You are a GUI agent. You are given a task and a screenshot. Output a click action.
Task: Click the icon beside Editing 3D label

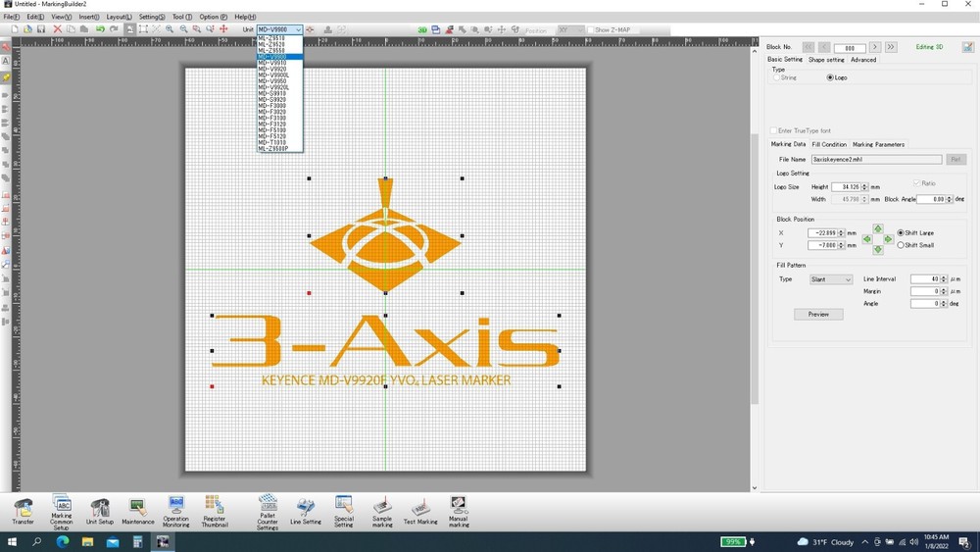coord(967,47)
